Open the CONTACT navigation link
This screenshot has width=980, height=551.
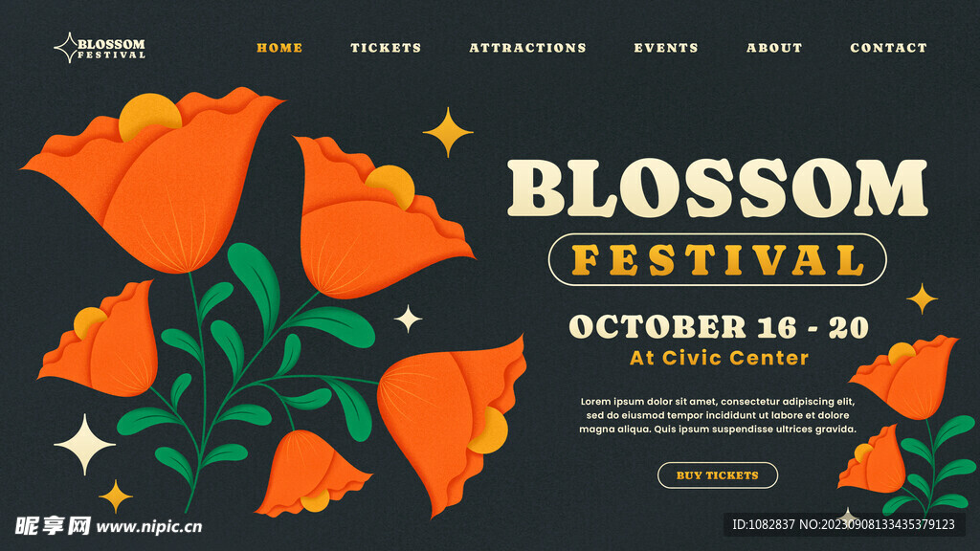[x=888, y=48]
